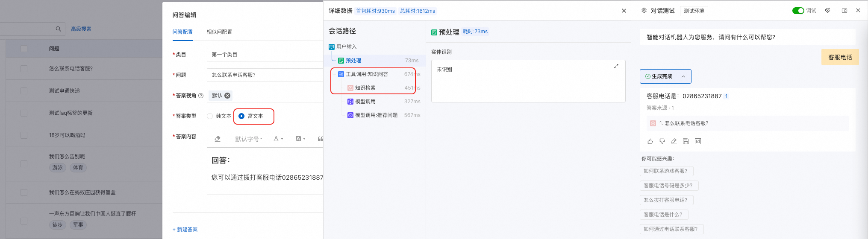Click the 客服电话 user message bubble

point(840,57)
